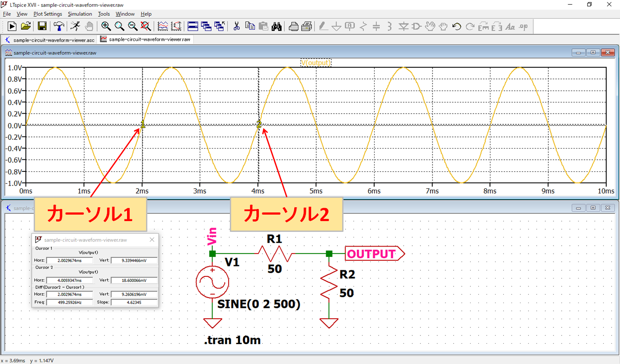Add a net label with the label icon
Viewport: 620px width, 364px height.
pos(350,26)
